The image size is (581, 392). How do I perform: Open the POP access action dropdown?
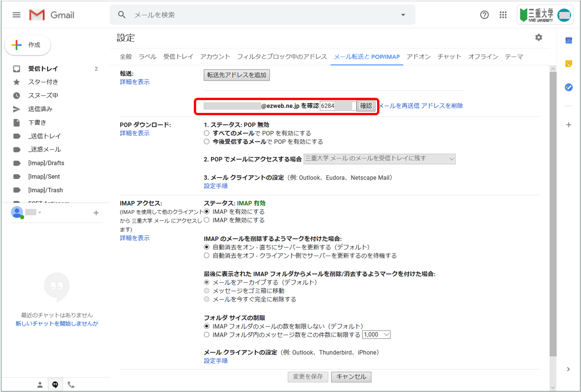click(379, 159)
